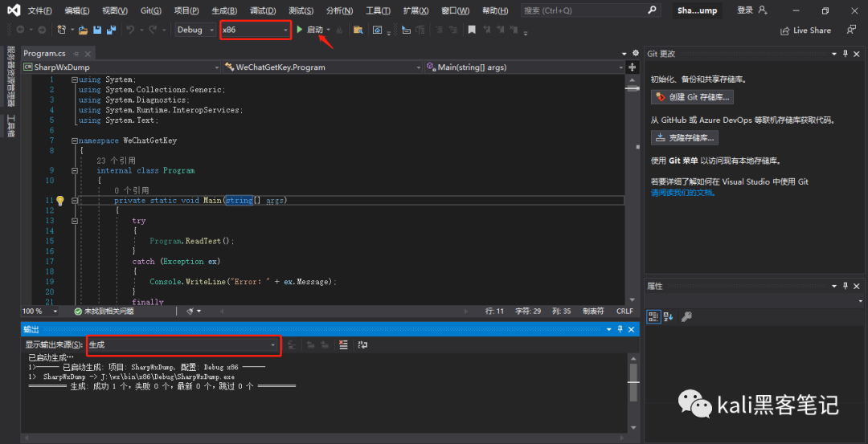The image size is (868, 444).
Task: Collapse the internal class Program block
Action: [75, 171]
